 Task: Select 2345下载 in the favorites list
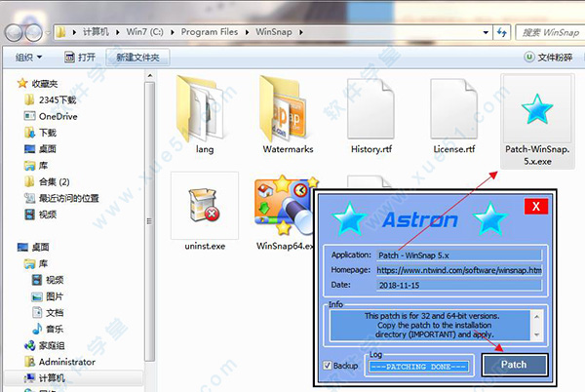point(60,99)
